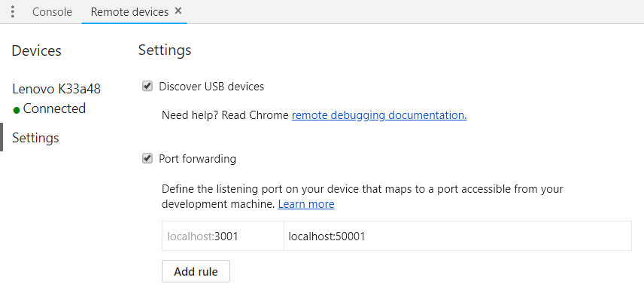Open the remote debugging documentation link
The width and height of the screenshot is (644, 302).
pos(379,115)
